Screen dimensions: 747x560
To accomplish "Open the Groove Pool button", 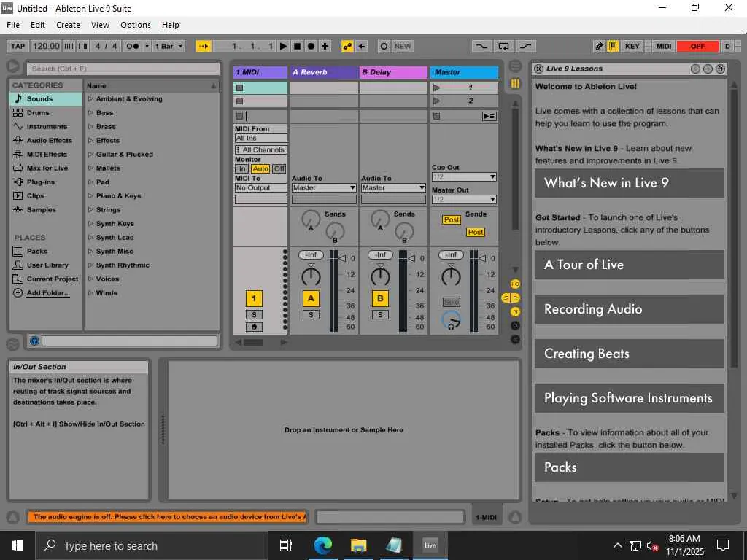I will coord(13,343).
